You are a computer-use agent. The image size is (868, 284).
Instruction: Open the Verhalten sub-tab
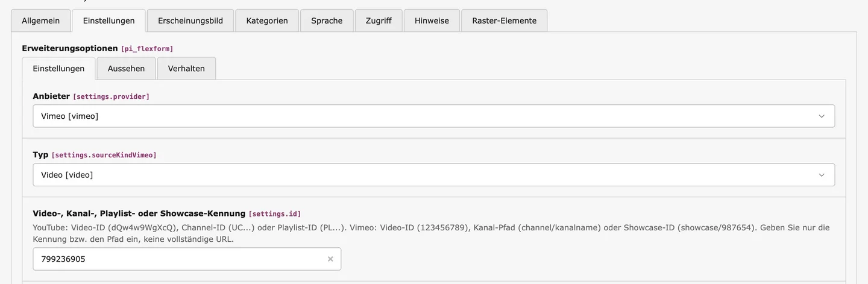tap(186, 68)
